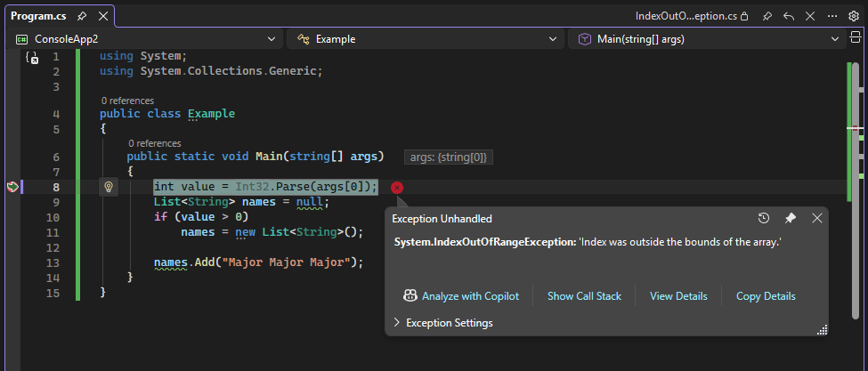Keep open the IndexOutO...eption.cs preview tab with the pin
The height and width of the screenshot is (371, 868).
point(766,16)
